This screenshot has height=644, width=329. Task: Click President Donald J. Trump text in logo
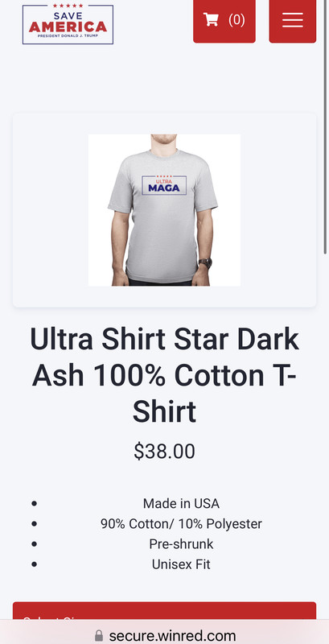68,35
